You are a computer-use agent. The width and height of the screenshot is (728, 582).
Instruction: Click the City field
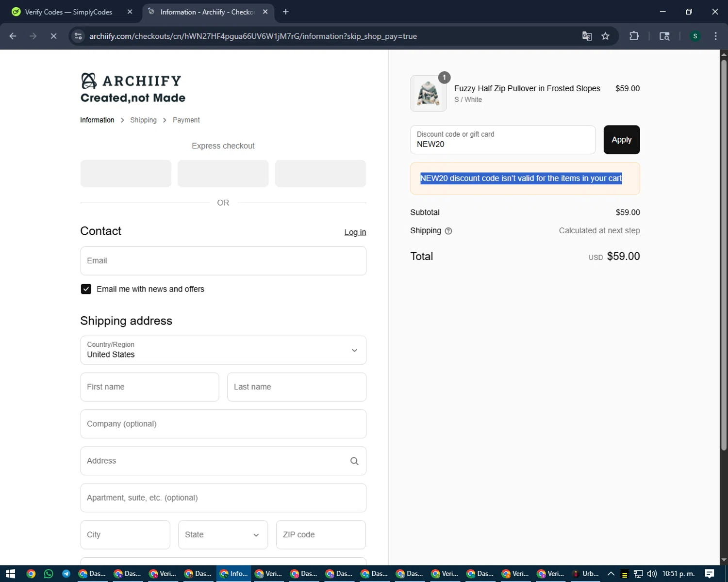(x=125, y=534)
